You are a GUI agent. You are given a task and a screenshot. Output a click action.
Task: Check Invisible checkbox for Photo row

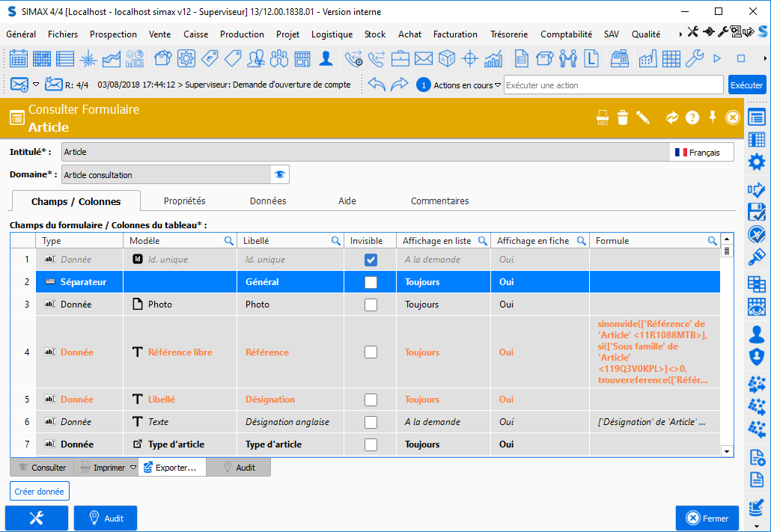coord(371,305)
